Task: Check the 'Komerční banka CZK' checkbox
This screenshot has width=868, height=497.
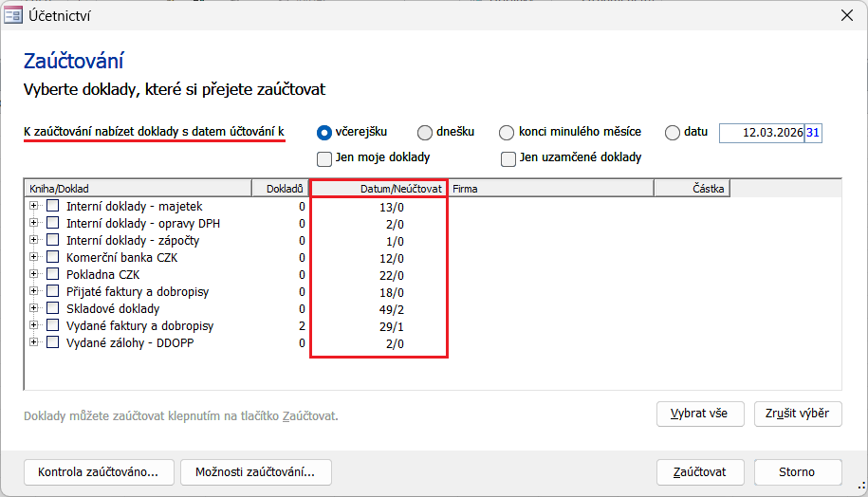Action: click(52, 257)
